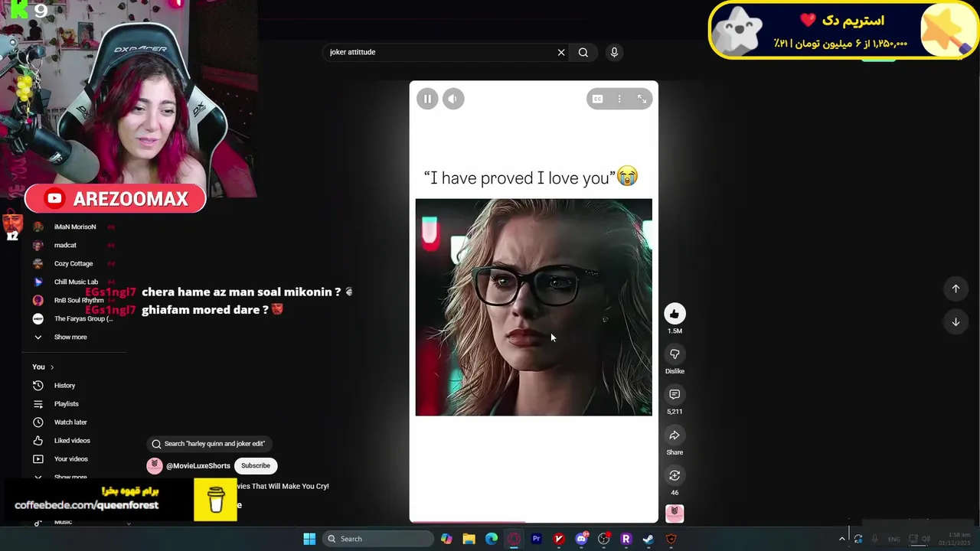The height and width of the screenshot is (551, 980).
Task: Open the comments showing 5,211
Action: point(675,395)
